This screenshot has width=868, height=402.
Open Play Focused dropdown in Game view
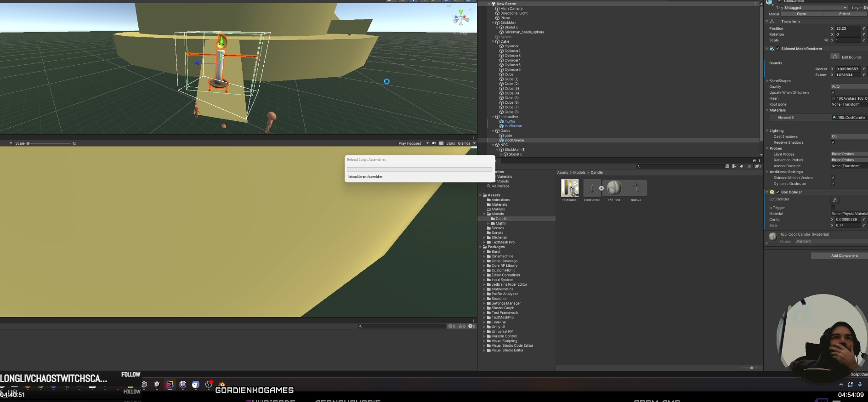click(x=414, y=143)
